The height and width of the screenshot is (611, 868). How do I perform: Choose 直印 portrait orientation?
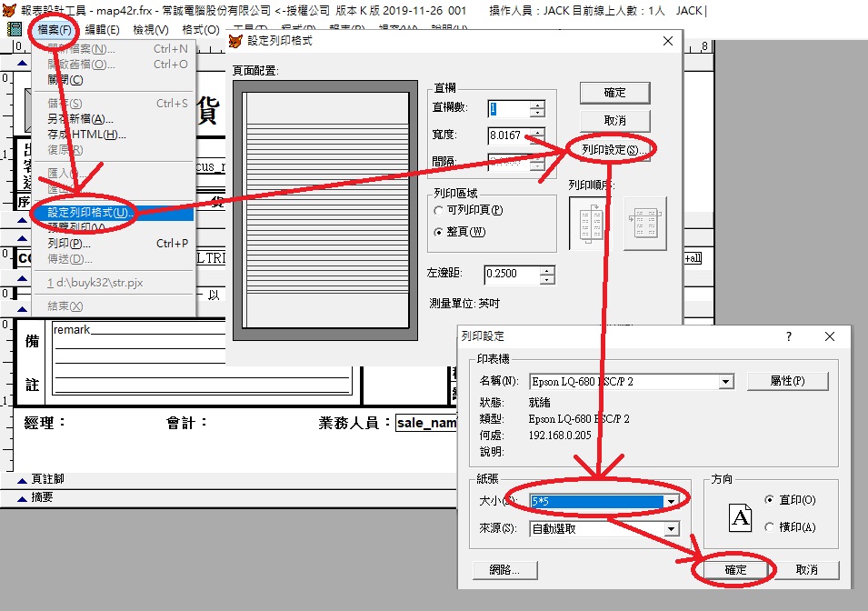point(771,500)
